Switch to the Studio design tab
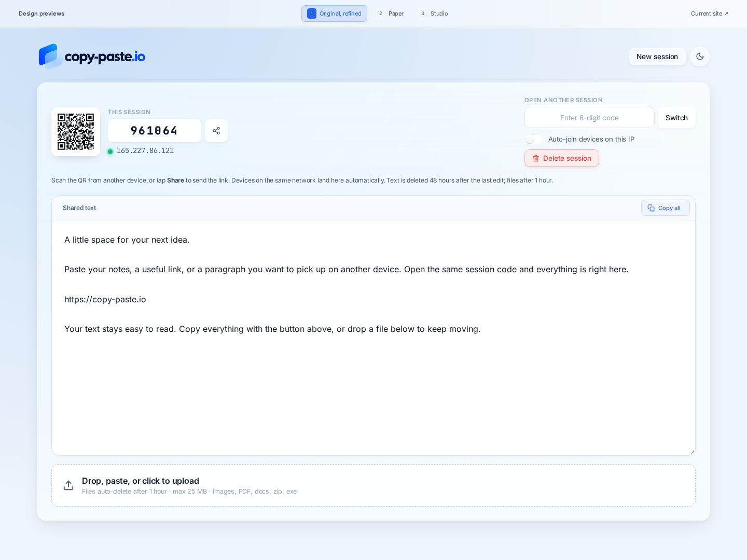 coord(434,13)
